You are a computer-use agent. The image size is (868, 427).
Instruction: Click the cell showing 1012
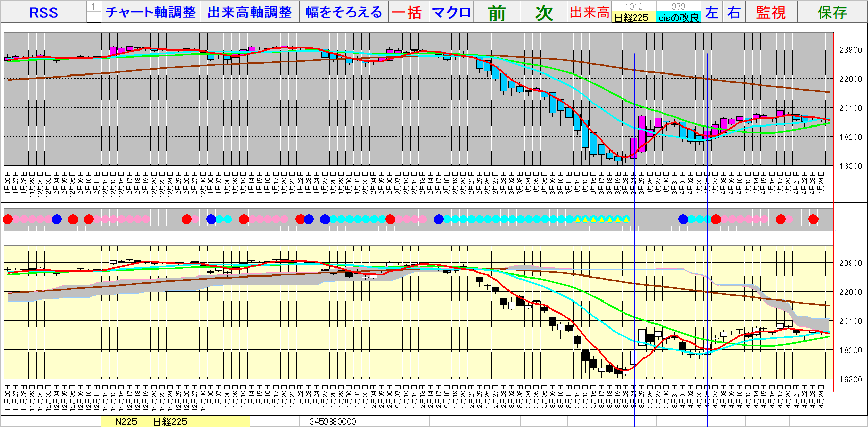(x=633, y=6)
